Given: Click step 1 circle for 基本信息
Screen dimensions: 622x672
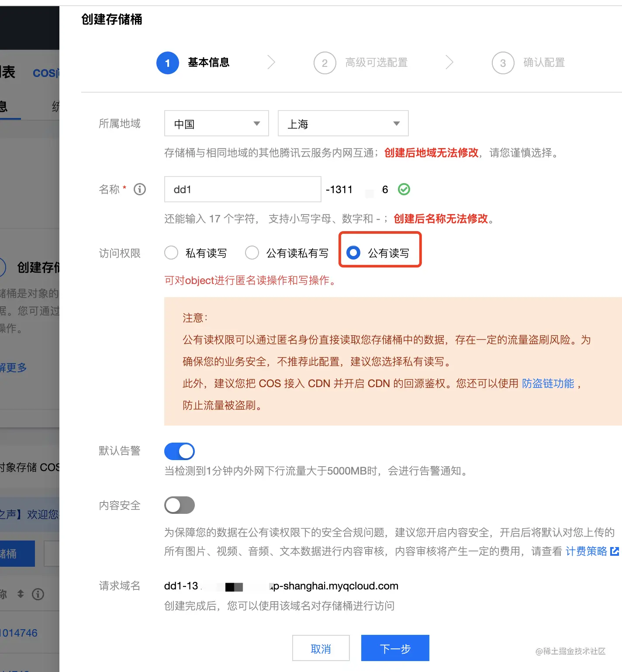Looking at the screenshot, I should (x=168, y=63).
